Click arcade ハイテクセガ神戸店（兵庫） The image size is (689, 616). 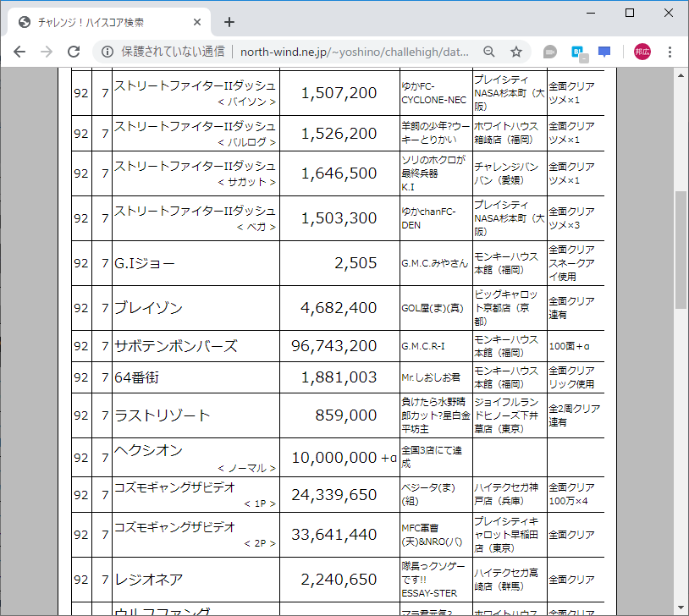pos(506,494)
